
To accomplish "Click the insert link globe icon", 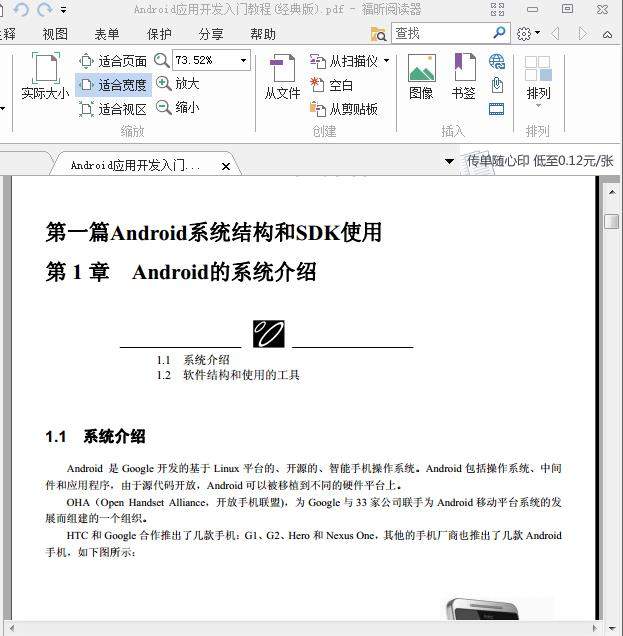I will tap(497, 62).
